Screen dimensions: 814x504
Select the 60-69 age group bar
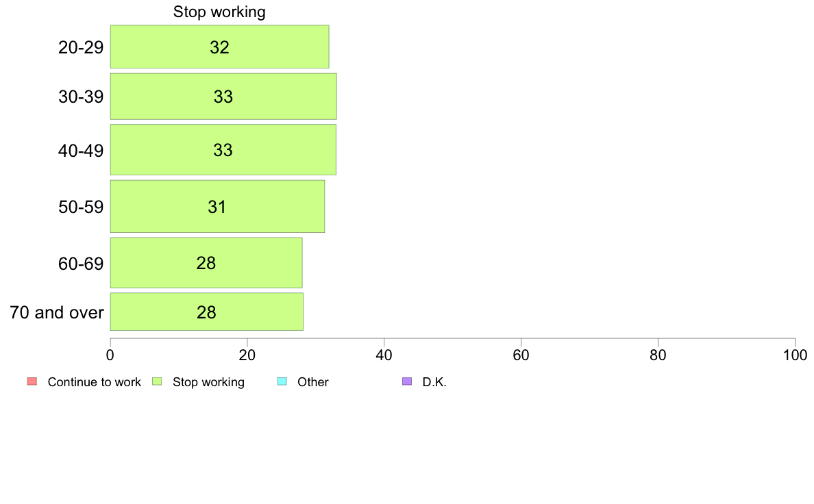click(x=206, y=263)
